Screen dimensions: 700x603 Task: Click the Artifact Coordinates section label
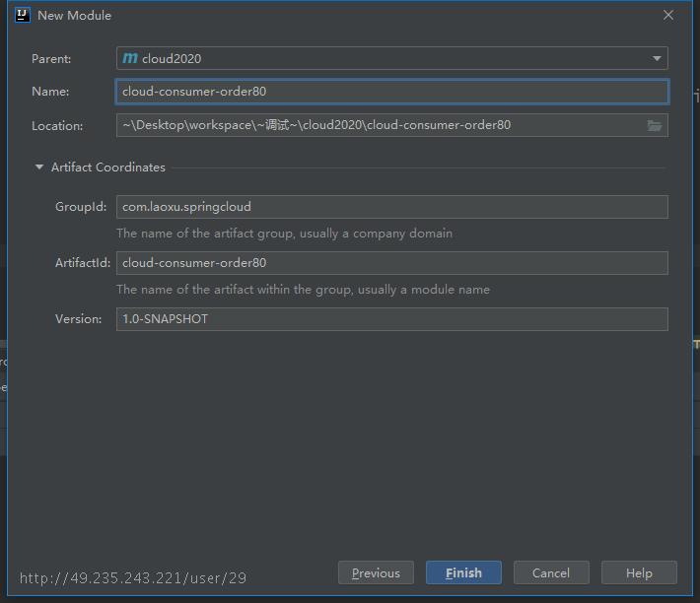108,167
